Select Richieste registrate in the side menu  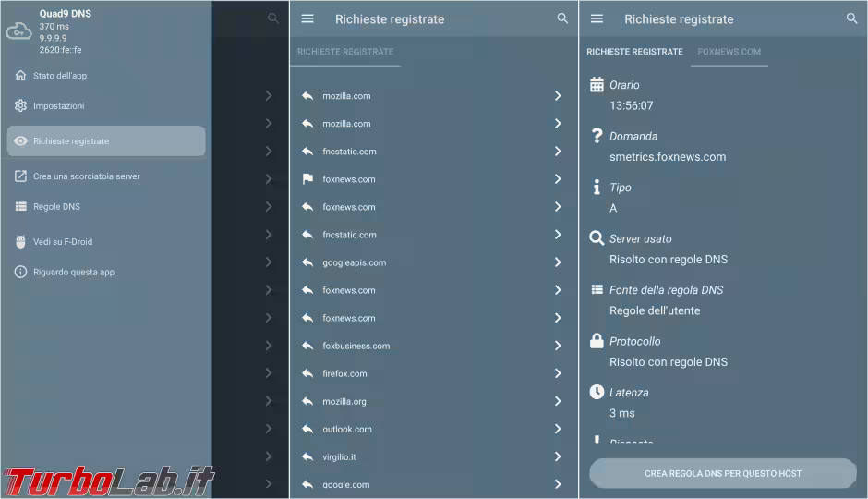click(x=105, y=141)
